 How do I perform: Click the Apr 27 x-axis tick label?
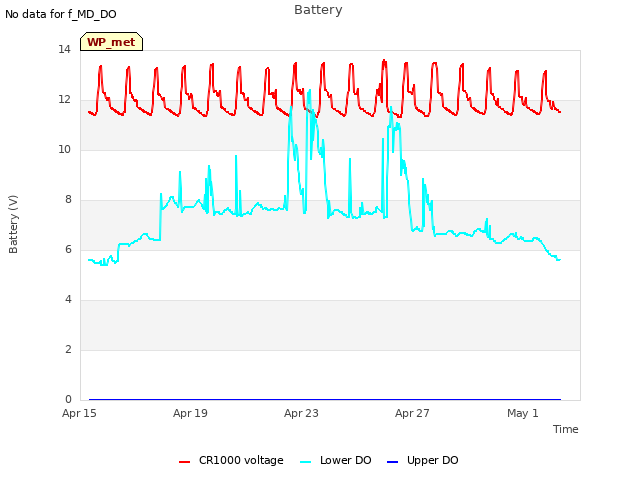412,413
